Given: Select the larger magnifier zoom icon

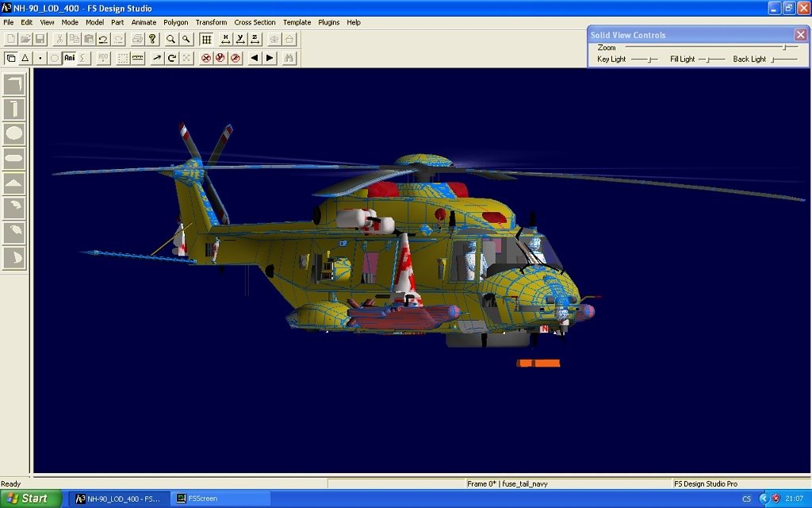Looking at the screenshot, I should [x=171, y=39].
